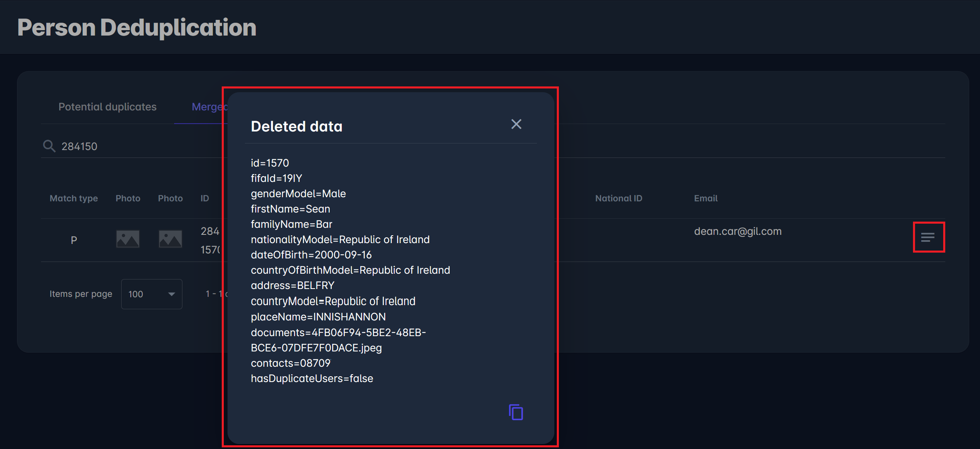Select the address=BELFRY line
The height and width of the screenshot is (449, 980).
point(292,285)
